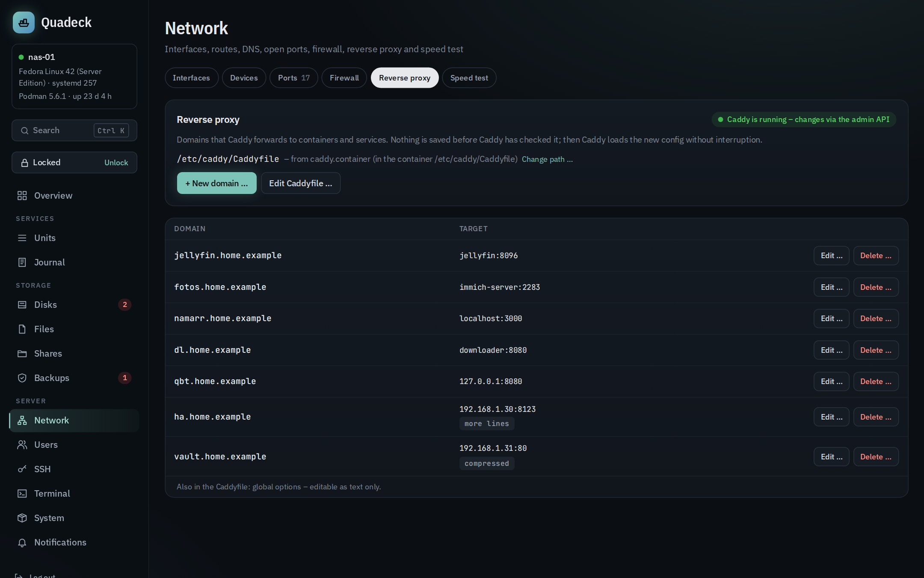Edit the jellyfin.home.example domain
This screenshot has width=924, height=578.
[831, 256]
